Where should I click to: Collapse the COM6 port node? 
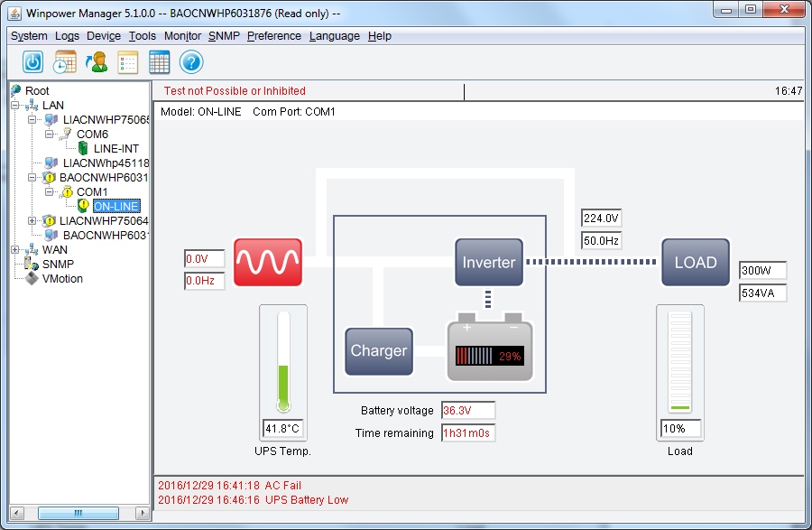point(50,135)
